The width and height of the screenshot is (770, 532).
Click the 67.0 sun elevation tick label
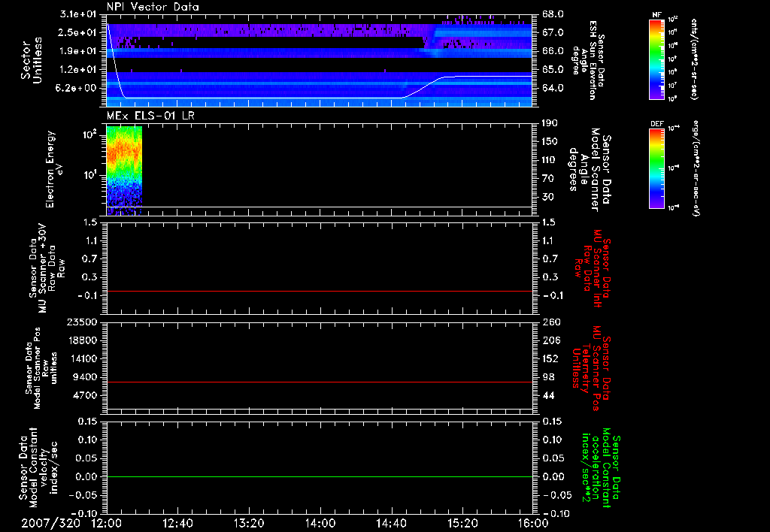(x=553, y=32)
